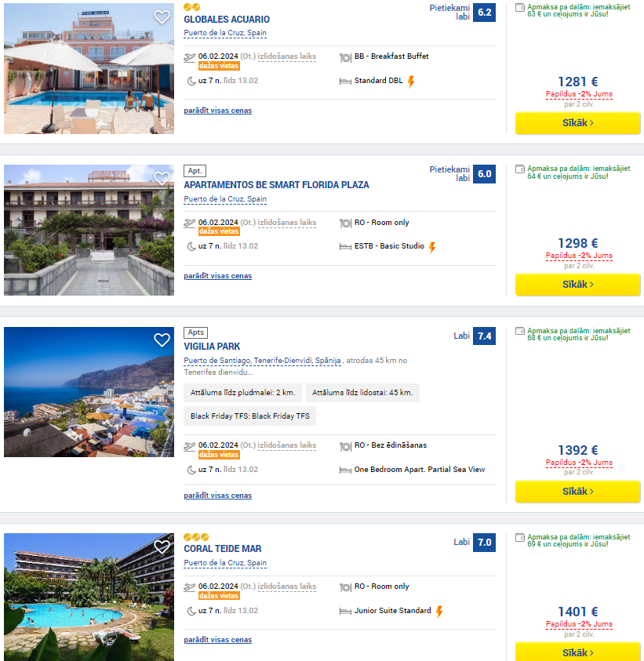Open Sīkāk details for 1281 € offer

(x=578, y=123)
